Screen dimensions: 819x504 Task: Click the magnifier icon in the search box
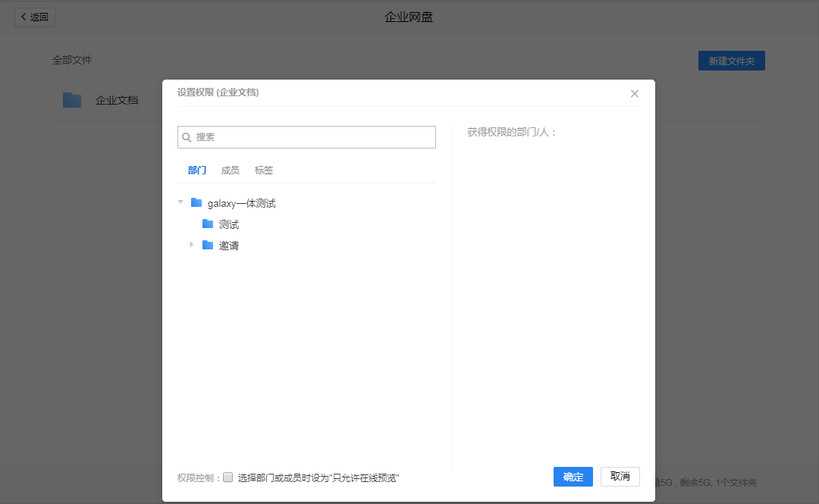(x=187, y=137)
